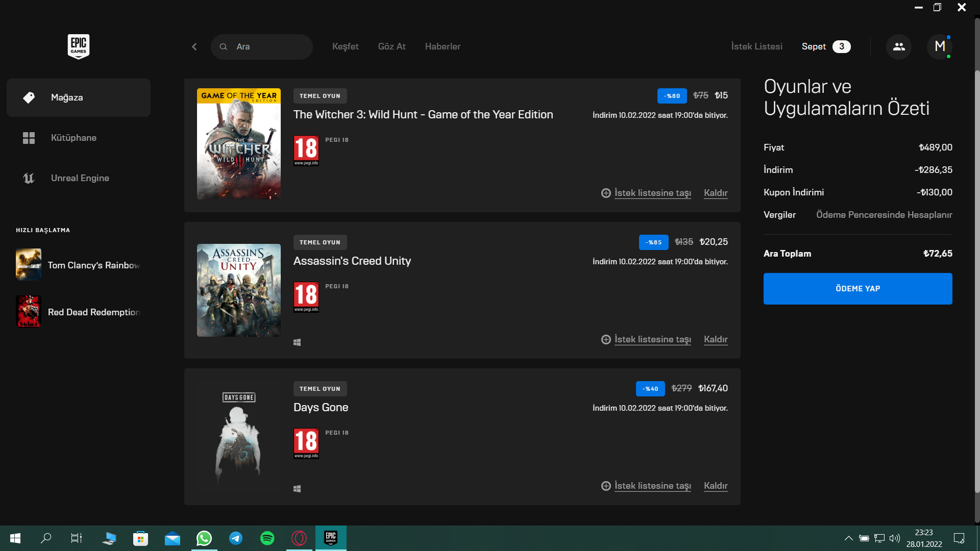The image size is (980, 551).
Task: Open the M profile avatar
Action: point(940,47)
